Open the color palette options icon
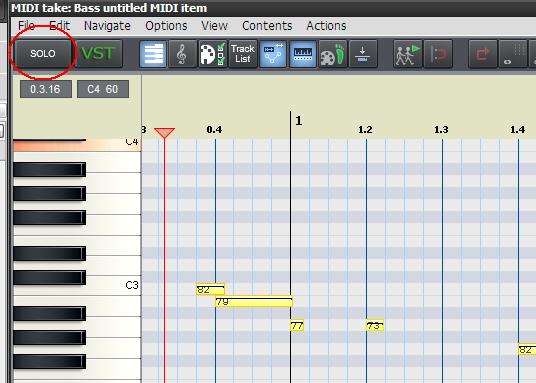This screenshot has height=383, width=536. pyautogui.click(x=212, y=54)
